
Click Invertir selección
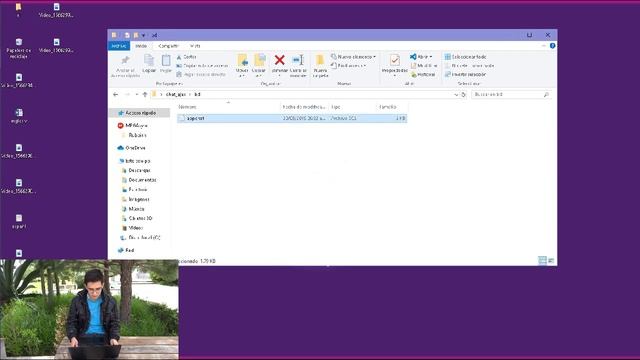465,75
